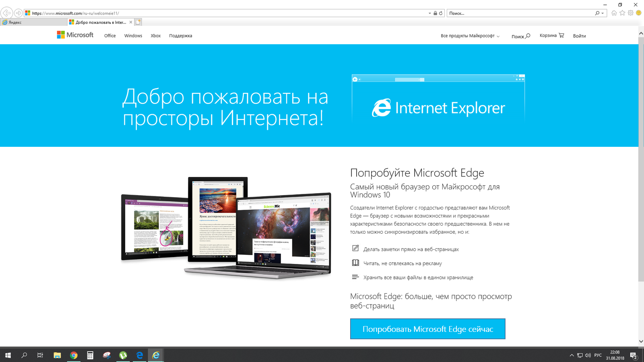
Task: Open Calculator from taskbar
Action: [90, 355]
